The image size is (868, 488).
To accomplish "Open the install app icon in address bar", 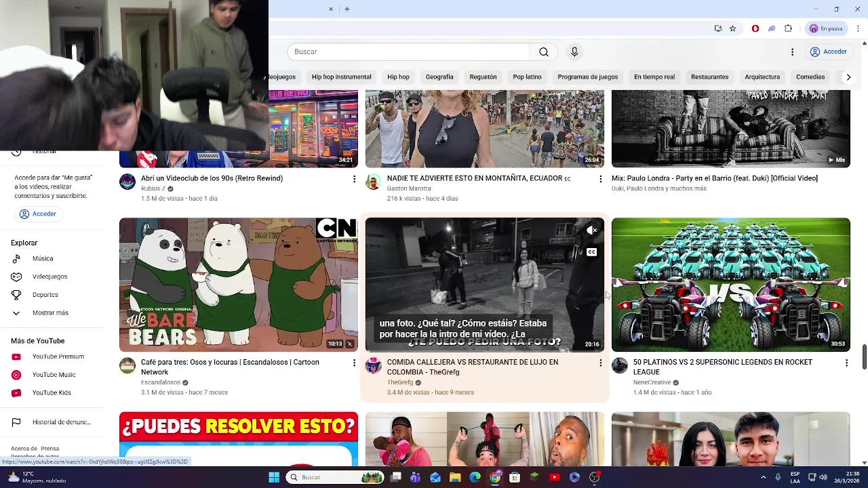I will click(x=718, y=28).
